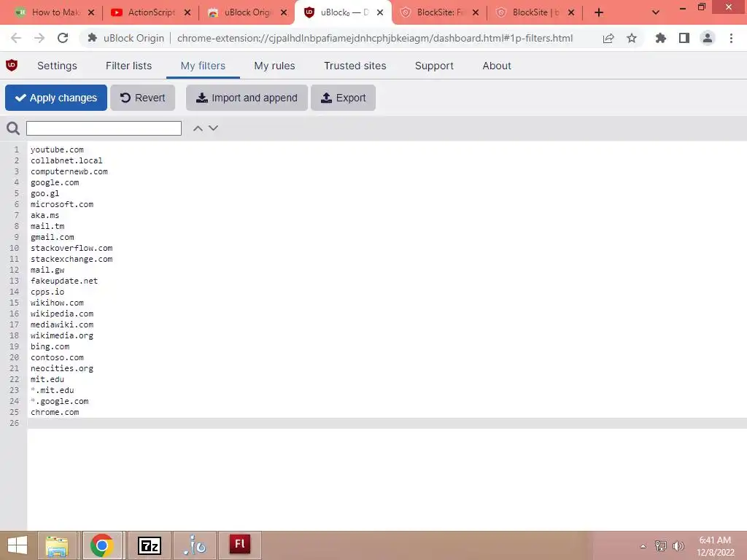This screenshot has height=560, width=747.
Task: Open the Extensions puzzle menu
Action: [661, 38]
